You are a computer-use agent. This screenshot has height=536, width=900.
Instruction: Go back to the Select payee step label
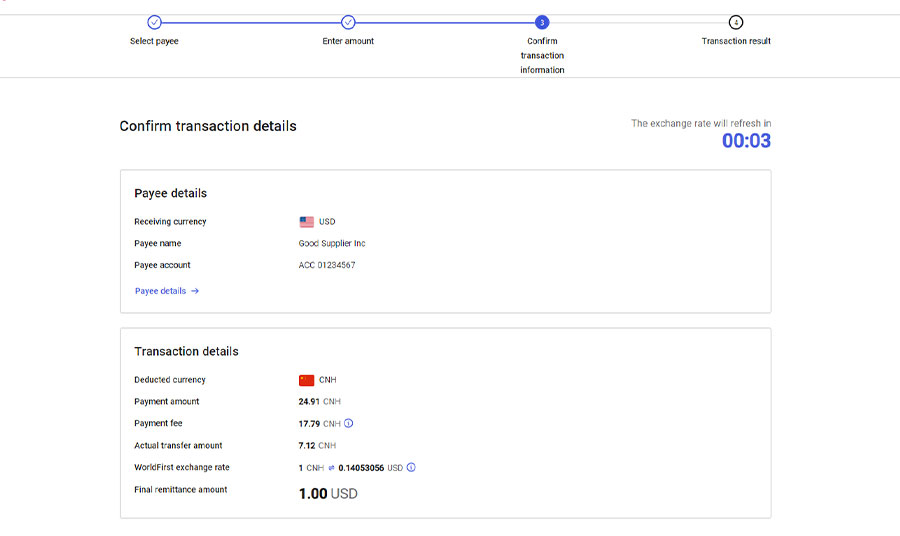pyautogui.click(x=154, y=42)
